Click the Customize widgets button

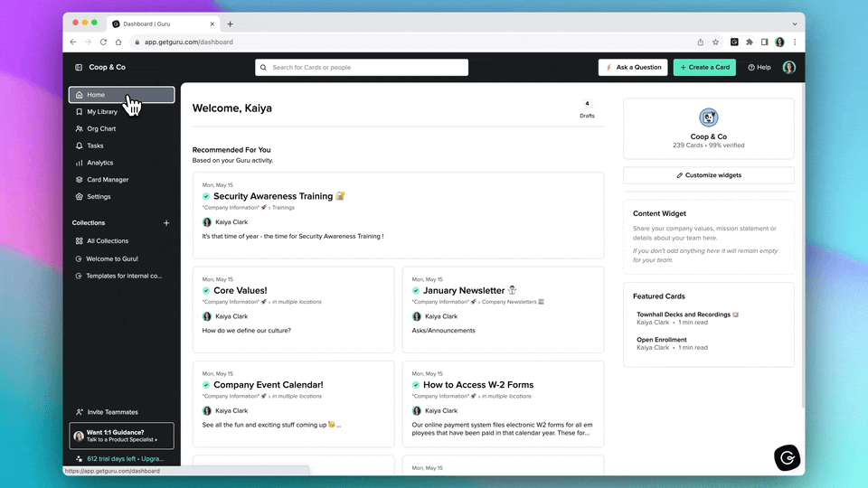[709, 175]
